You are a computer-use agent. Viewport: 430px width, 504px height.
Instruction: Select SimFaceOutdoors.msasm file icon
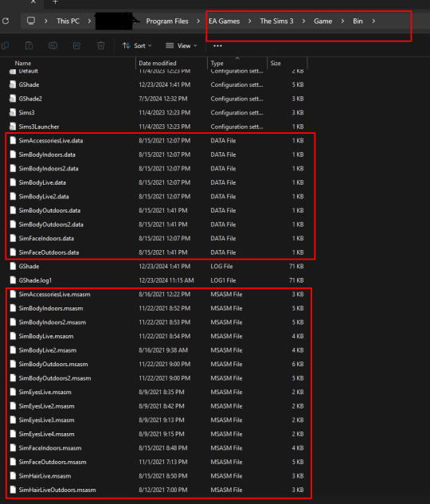[13, 462]
